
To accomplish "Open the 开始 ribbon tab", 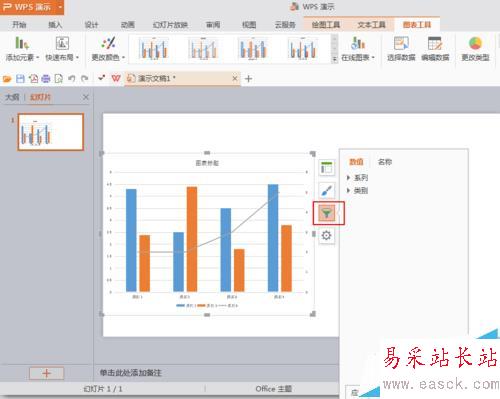I will 19,25.
